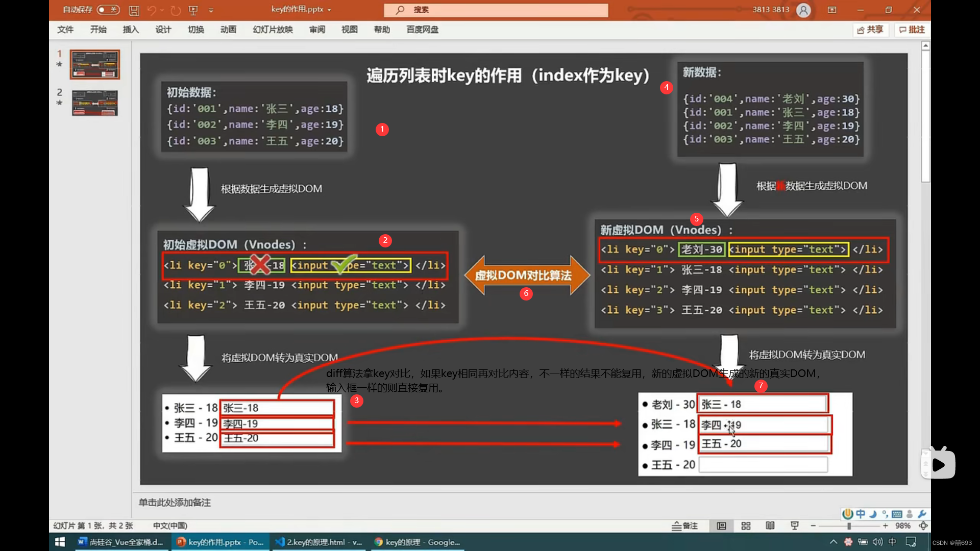Open the 插入 ribbon tab
Screen dimensions: 980x551
click(131, 30)
